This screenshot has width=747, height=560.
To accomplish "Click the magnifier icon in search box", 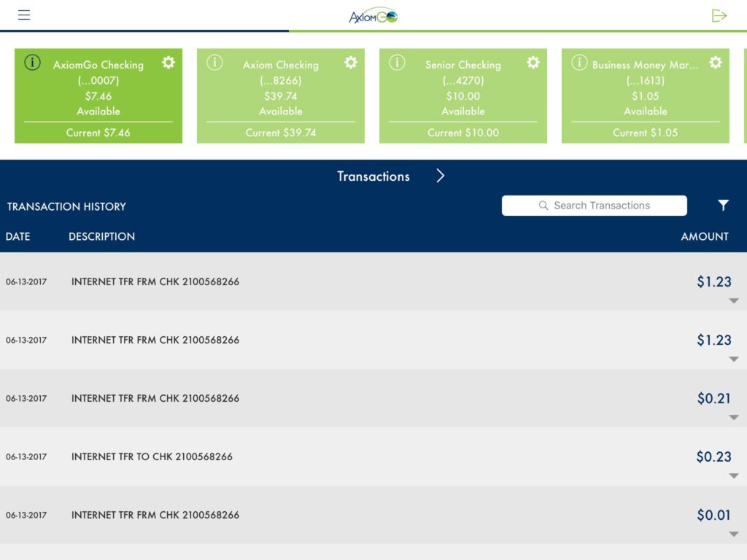I will click(543, 205).
